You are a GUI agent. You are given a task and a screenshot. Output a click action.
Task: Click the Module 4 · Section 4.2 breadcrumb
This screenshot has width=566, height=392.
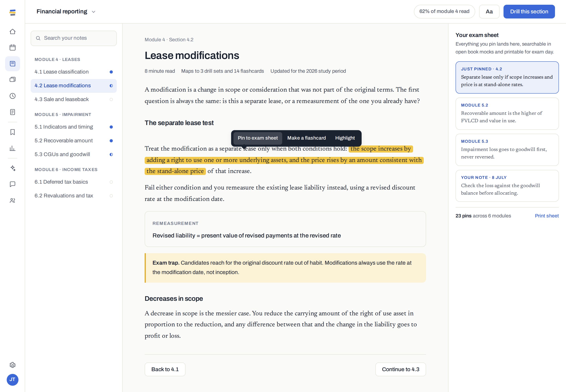tap(169, 40)
